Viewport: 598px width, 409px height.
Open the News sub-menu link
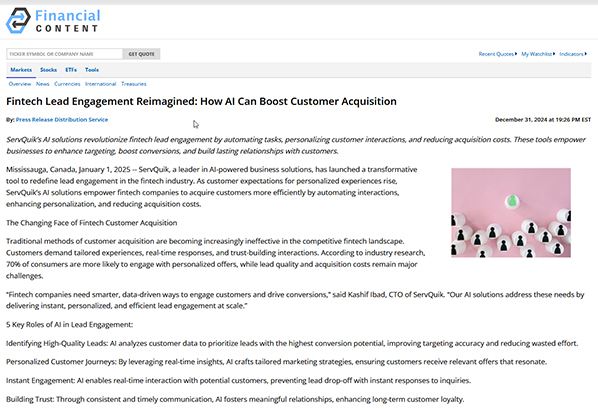(43, 84)
